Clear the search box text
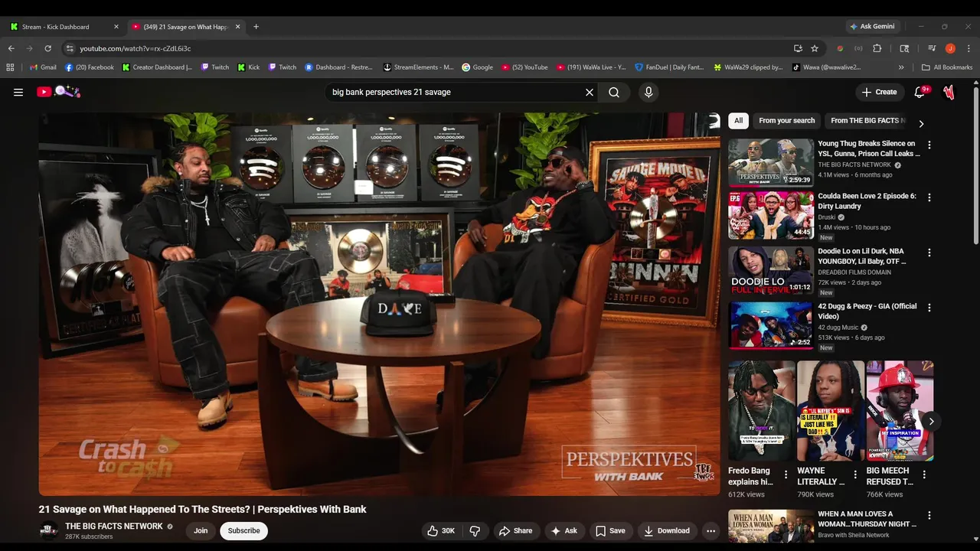 [x=590, y=92]
